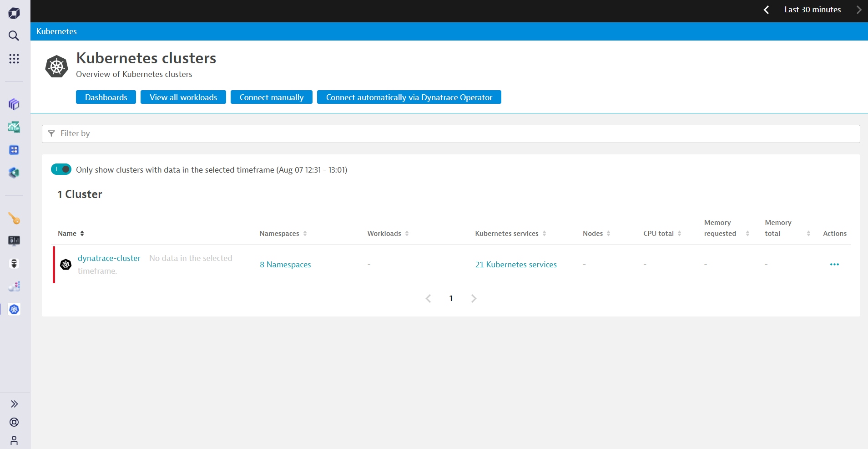
Task: Click the Kubernetes icon beside dynatrace-cluster
Action: tap(66, 264)
